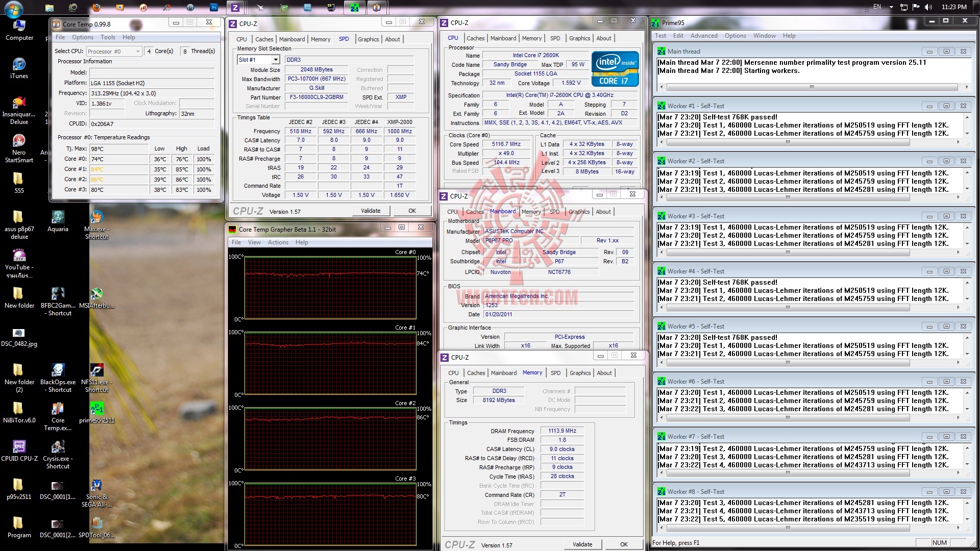Click the Prime95 taskbar button
The image size is (980, 551).
coord(354,7)
